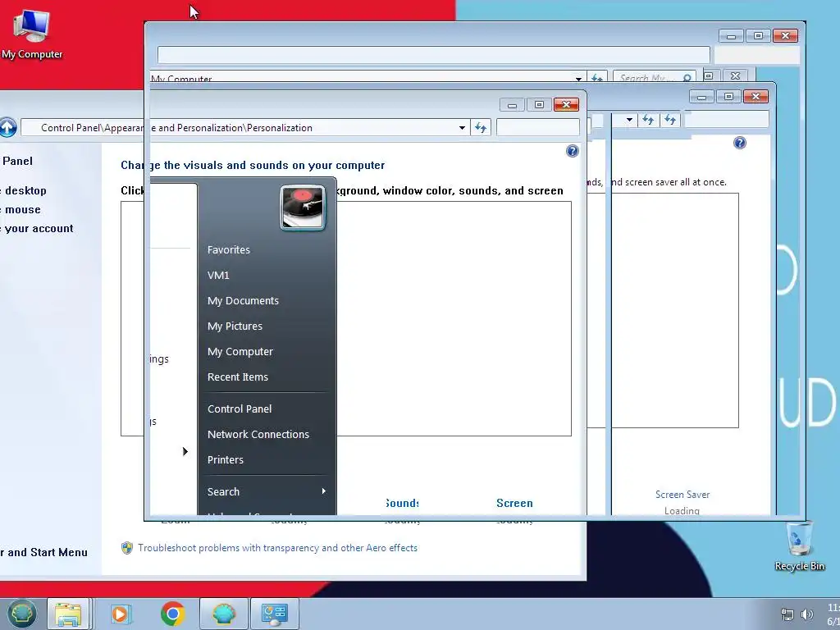840x630 pixels.
Task: Open Control Panel from start menu
Action: (x=240, y=409)
